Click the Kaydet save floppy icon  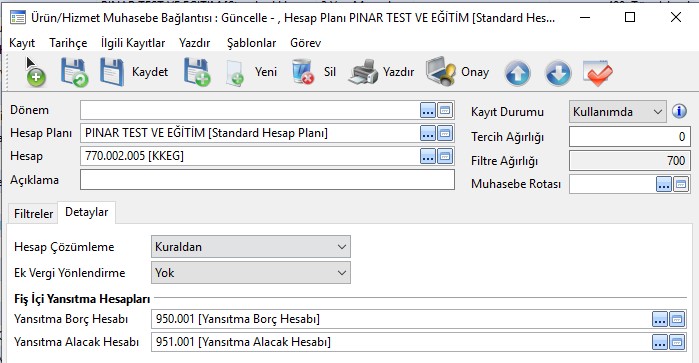click(112, 72)
